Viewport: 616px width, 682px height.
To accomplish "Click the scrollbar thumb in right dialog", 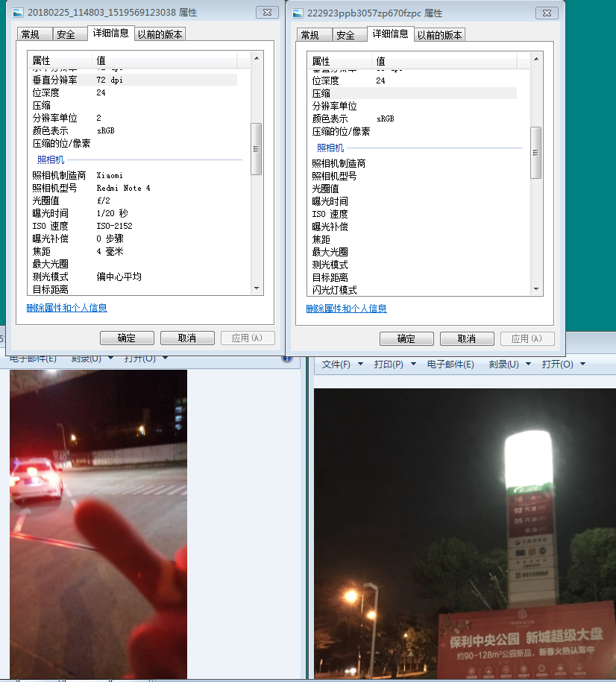I will [535, 153].
